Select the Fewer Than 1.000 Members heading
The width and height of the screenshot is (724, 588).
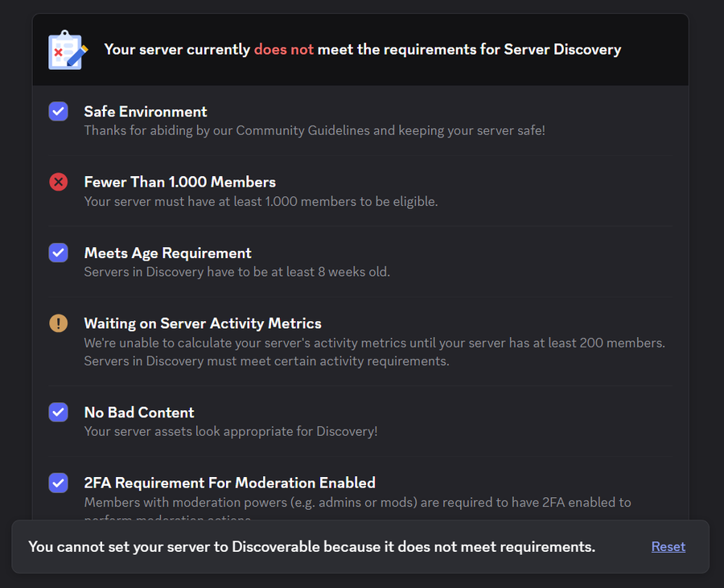[x=180, y=183]
